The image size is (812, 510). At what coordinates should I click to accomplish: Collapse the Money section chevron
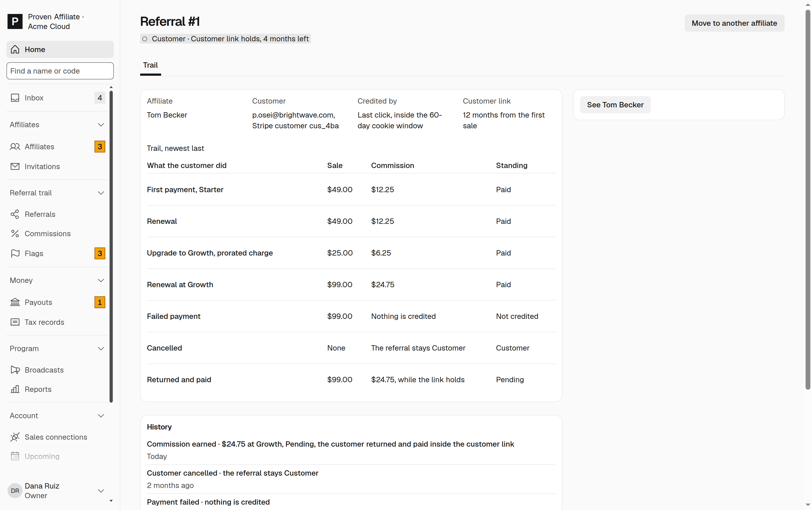pyautogui.click(x=100, y=280)
